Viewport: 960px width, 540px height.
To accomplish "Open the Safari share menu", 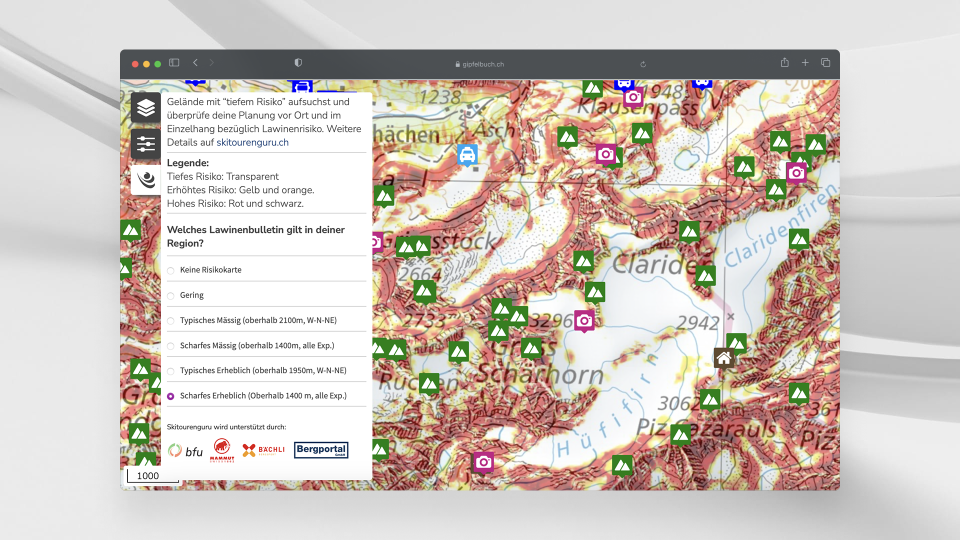I will 785,63.
